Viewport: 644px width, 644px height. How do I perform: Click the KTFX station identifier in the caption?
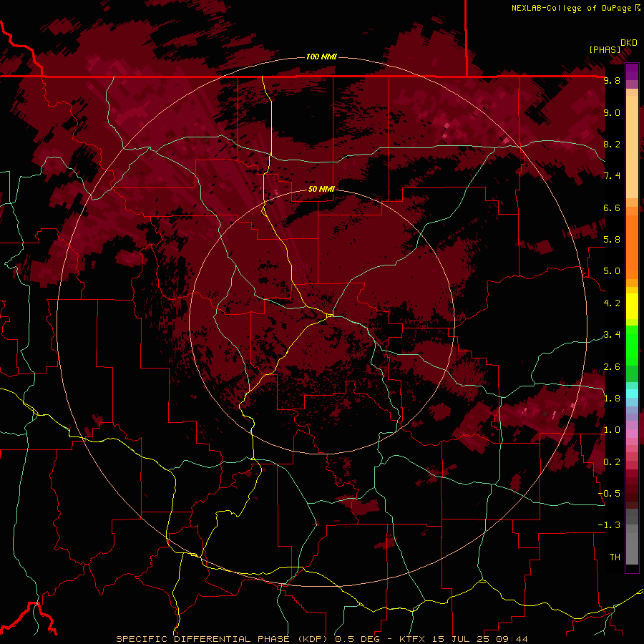(x=412, y=639)
